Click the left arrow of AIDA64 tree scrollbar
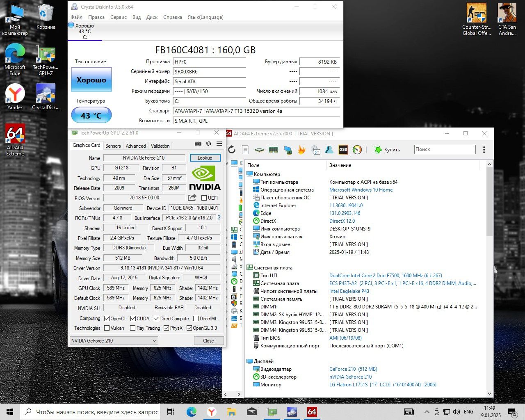The height and width of the screenshot is (420, 525). [225, 394]
